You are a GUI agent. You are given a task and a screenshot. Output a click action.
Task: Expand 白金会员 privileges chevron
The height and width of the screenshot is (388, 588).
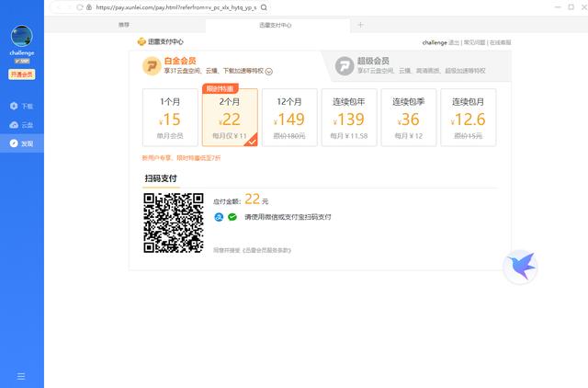pos(269,71)
